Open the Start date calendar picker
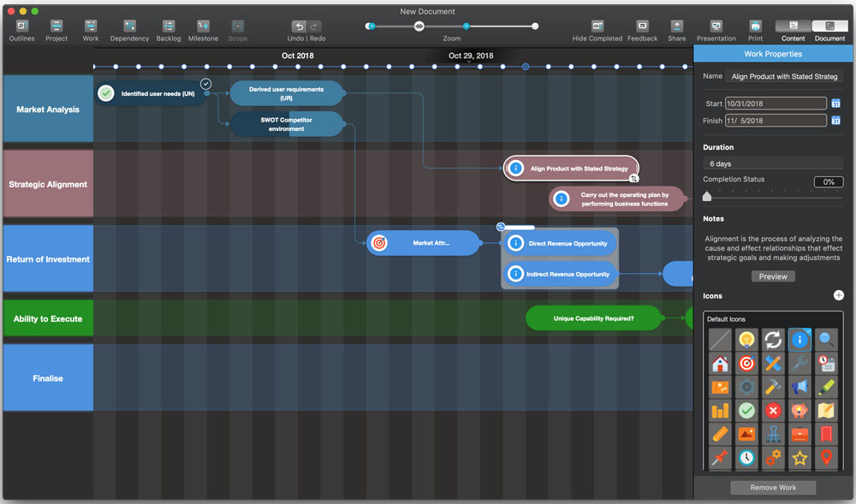Viewport: 856px width, 504px height. tap(835, 103)
